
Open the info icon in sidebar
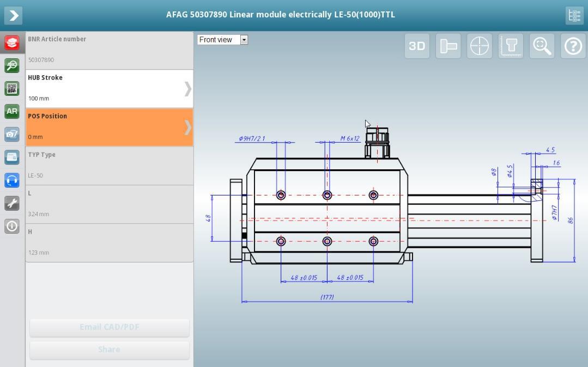pyautogui.click(x=12, y=226)
